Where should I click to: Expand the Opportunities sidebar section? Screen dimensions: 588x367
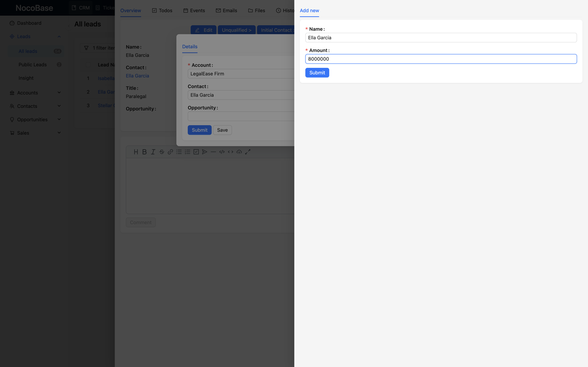tap(59, 119)
